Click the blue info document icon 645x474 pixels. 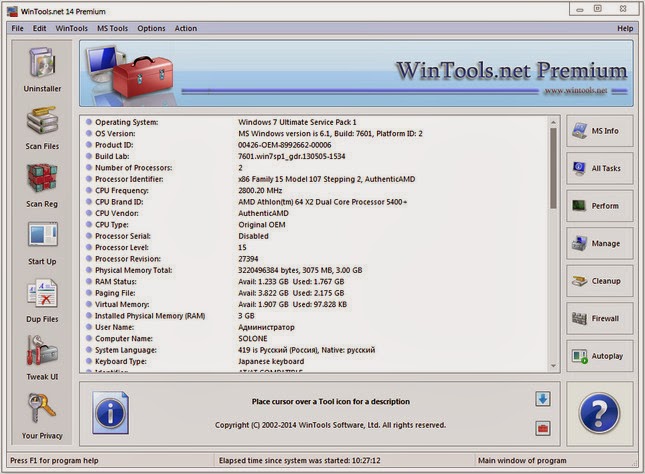[110, 413]
